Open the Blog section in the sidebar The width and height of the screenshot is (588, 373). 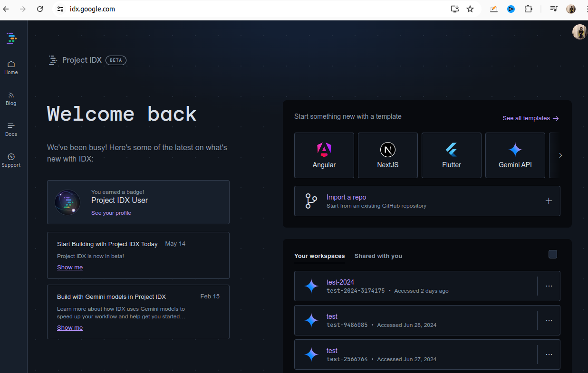pos(10,98)
